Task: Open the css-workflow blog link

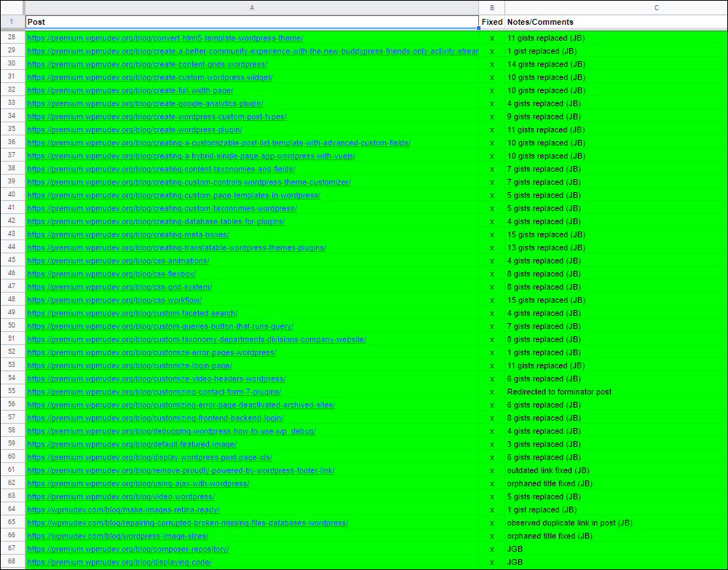Action: click(x=115, y=301)
